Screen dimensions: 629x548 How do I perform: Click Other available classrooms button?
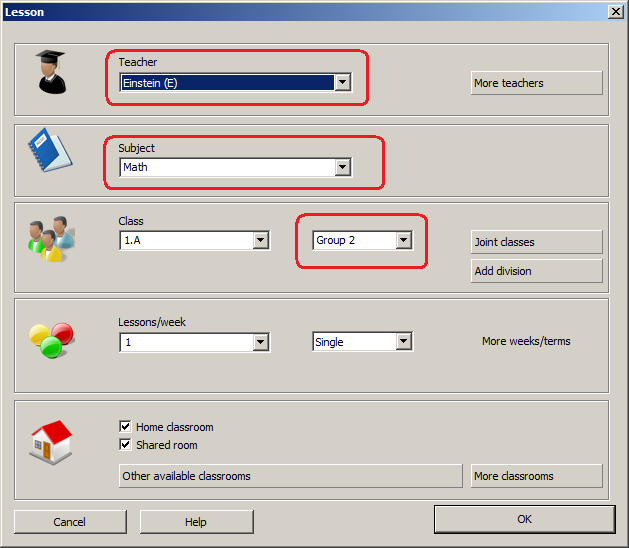pos(290,476)
